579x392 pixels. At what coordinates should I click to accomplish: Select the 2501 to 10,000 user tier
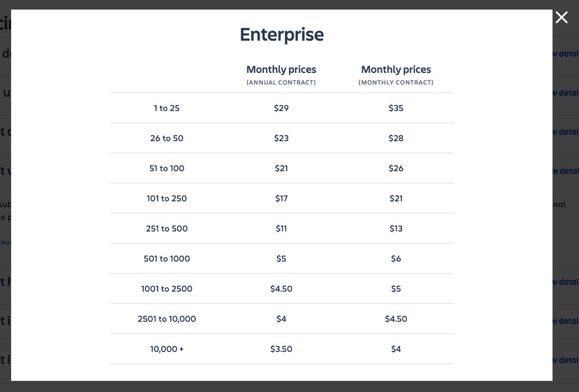tap(166, 319)
